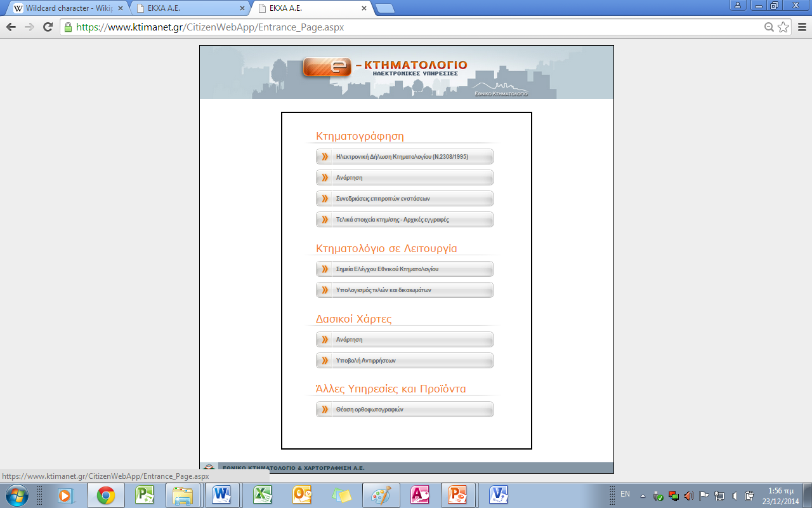Open the Action Center flag icon
The height and width of the screenshot is (508, 812).
(x=704, y=496)
